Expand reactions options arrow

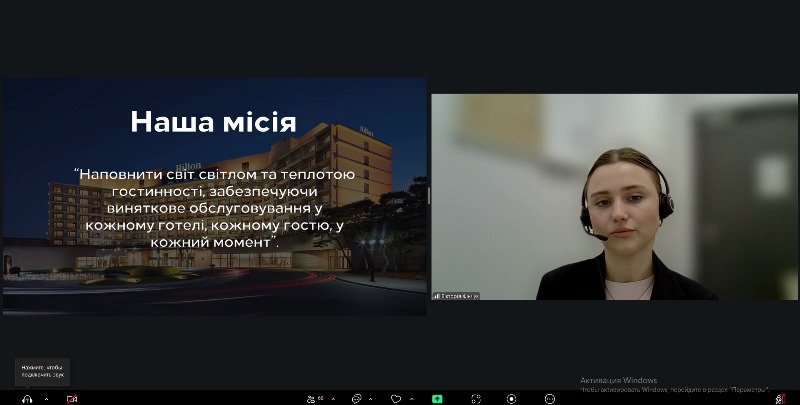point(412,399)
